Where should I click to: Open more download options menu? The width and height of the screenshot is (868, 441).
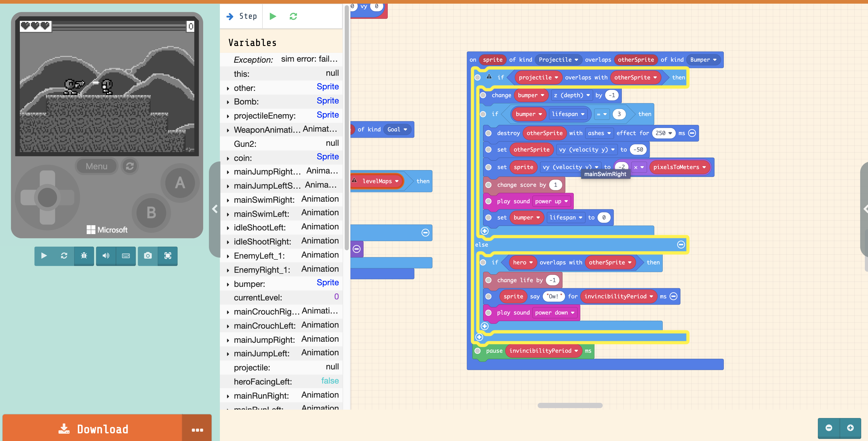(x=197, y=430)
